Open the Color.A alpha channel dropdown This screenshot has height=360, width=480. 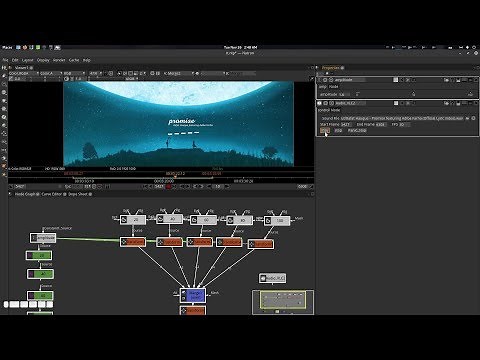[51, 73]
